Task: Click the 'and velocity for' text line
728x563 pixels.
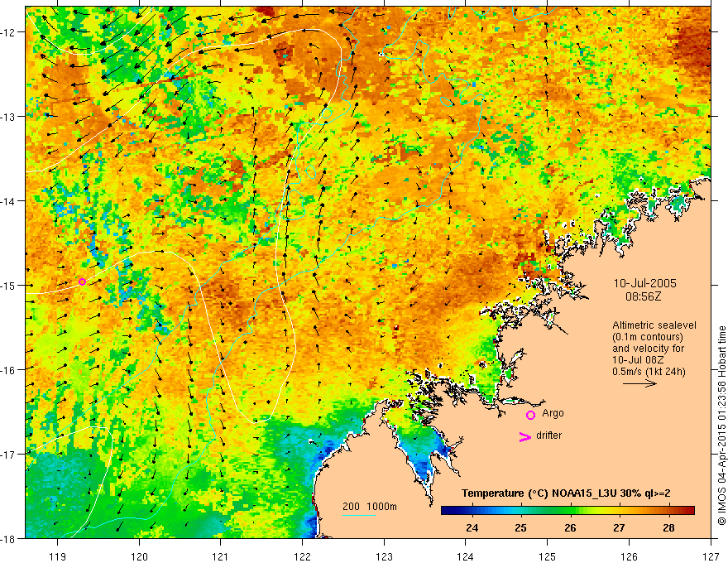Action: coord(648,349)
